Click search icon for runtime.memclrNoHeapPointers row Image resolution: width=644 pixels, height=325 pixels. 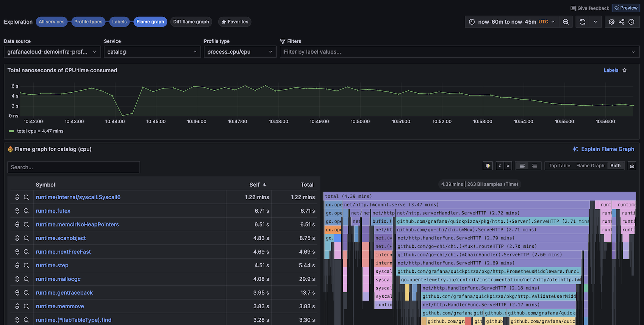tap(26, 225)
